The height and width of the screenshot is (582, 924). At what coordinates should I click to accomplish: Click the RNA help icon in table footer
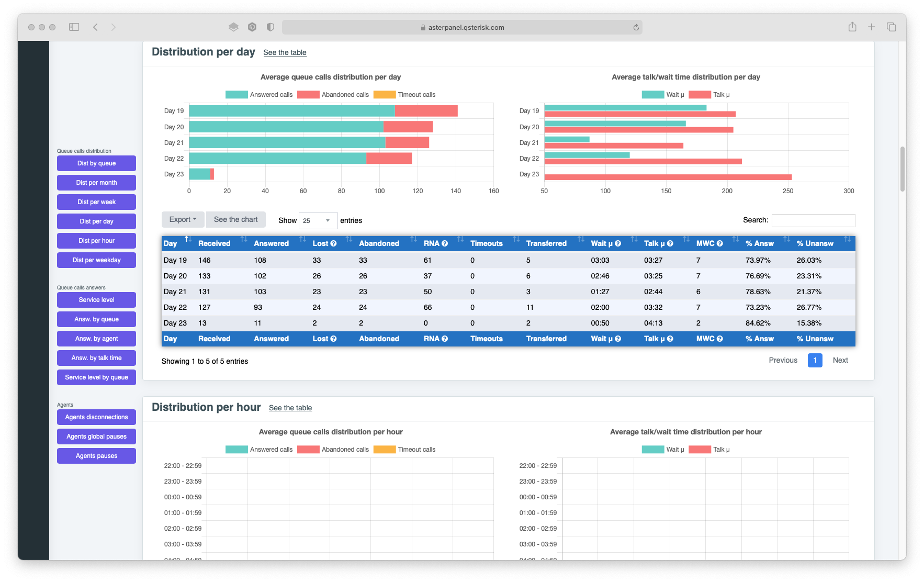[x=445, y=339]
